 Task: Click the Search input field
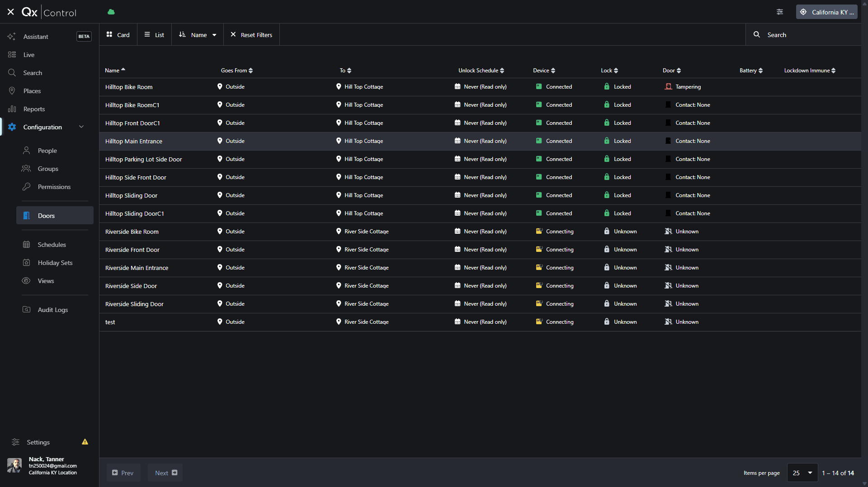[803, 35]
